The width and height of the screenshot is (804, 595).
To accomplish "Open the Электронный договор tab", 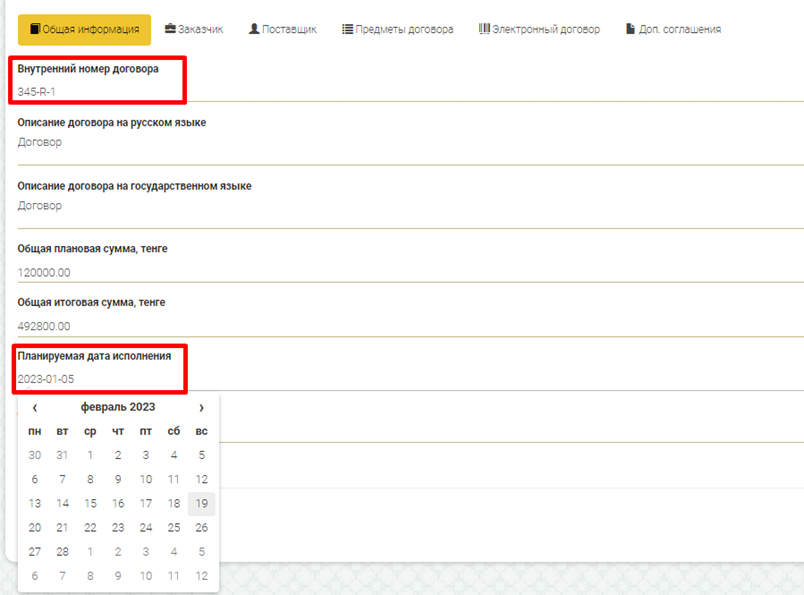I will tap(539, 30).
